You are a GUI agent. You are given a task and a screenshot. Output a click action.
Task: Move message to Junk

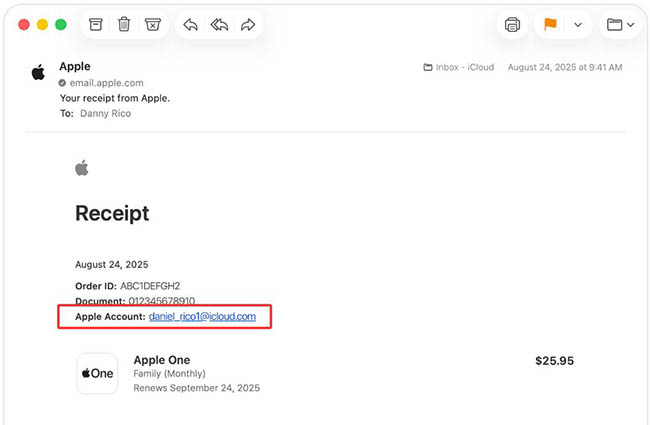[153, 24]
